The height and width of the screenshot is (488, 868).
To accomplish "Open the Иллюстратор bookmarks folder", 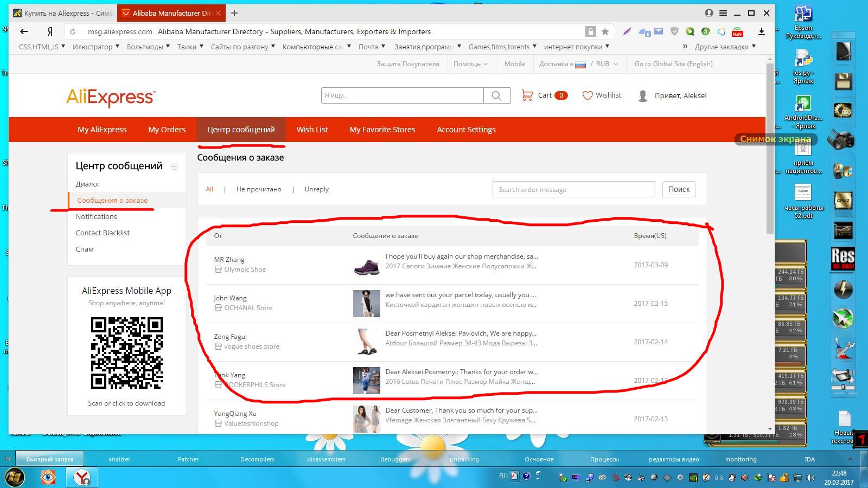I will tap(96, 47).
